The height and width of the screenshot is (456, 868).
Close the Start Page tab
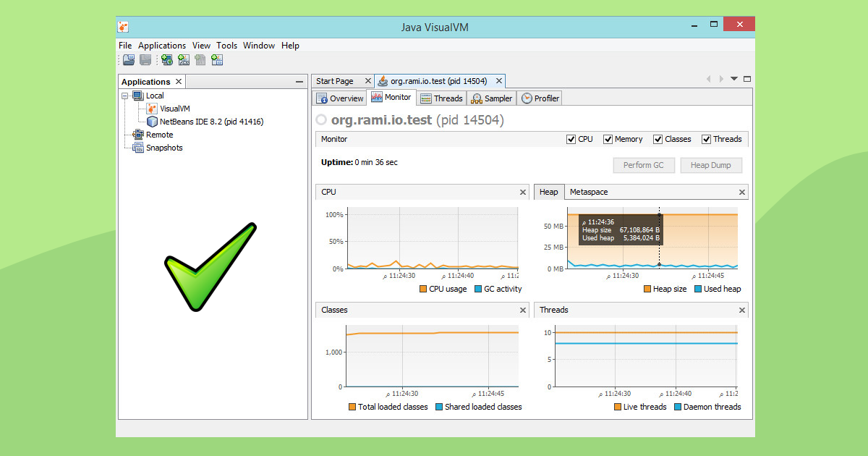coord(367,81)
